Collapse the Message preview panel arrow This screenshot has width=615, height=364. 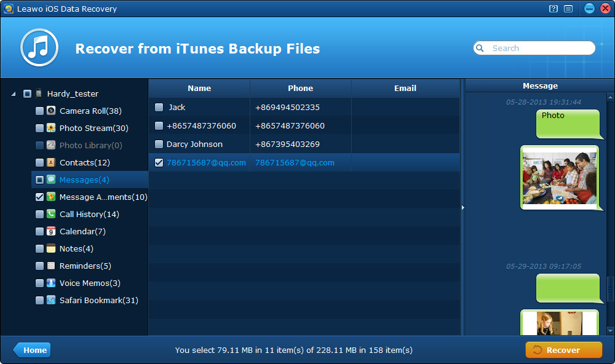coord(463,207)
